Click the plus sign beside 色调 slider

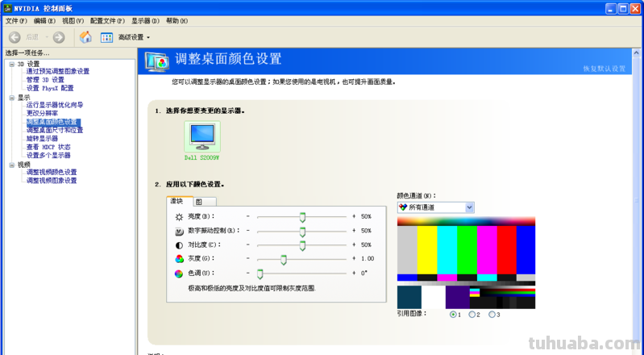point(354,273)
